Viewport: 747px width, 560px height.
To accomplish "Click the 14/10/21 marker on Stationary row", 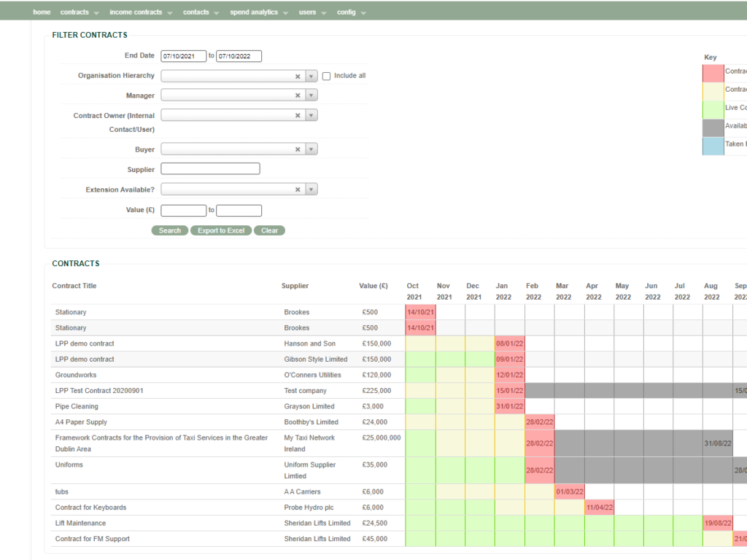I will coord(421,312).
